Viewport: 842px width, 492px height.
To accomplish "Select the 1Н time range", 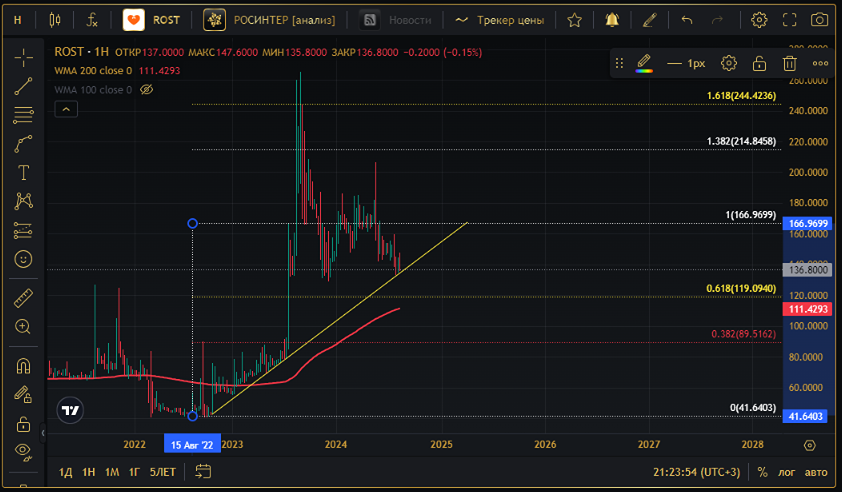I will [x=89, y=472].
